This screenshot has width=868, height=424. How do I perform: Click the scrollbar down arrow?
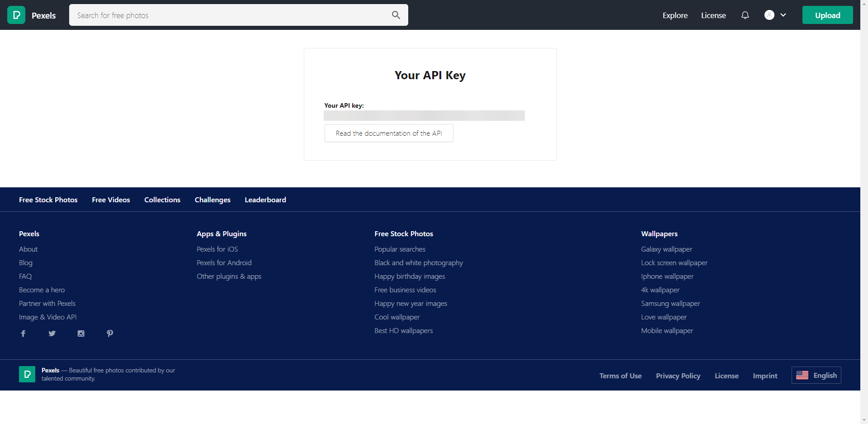pyautogui.click(x=864, y=420)
